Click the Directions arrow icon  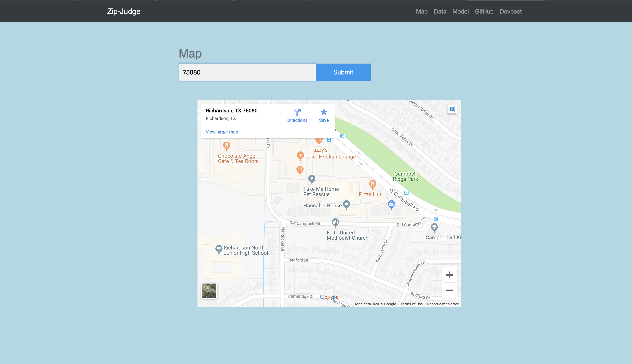(297, 112)
